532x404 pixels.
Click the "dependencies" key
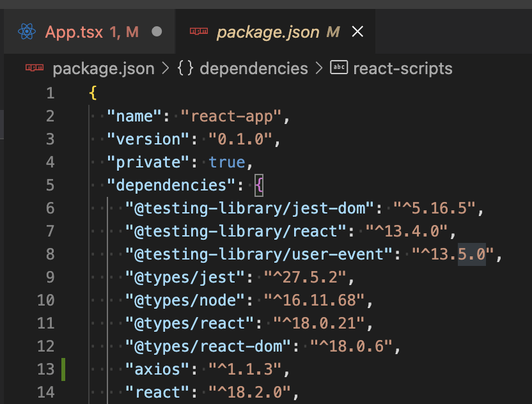(x=171, y=185)
